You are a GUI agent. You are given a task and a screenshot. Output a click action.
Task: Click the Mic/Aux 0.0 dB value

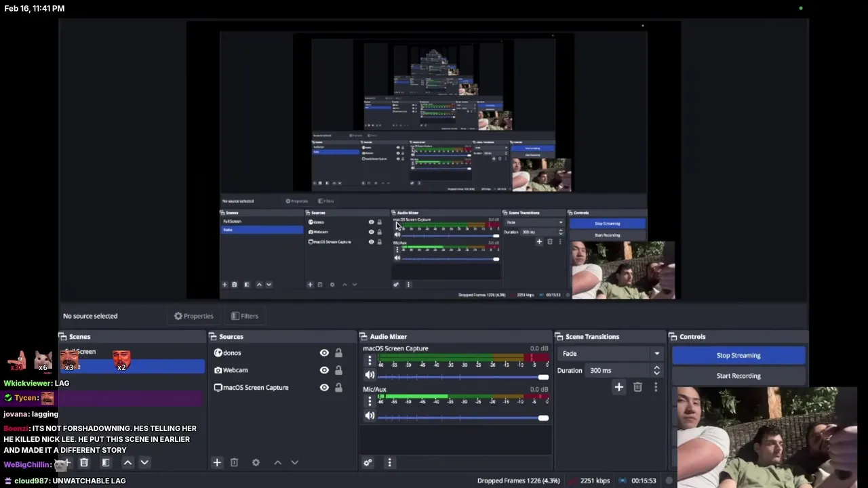(539, 390)
